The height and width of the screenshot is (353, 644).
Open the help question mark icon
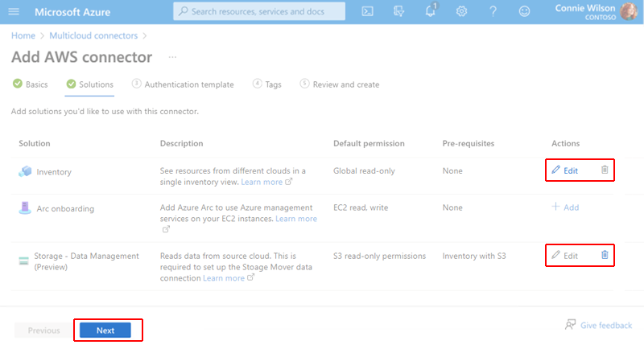tap(493, 11)
